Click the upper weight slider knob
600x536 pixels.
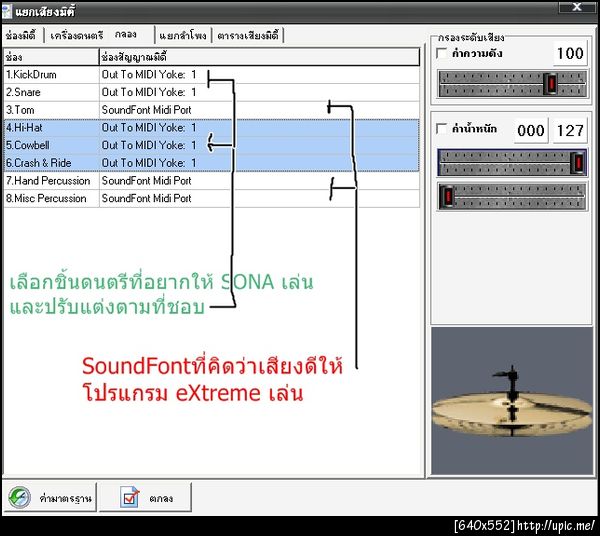[578, 162]
